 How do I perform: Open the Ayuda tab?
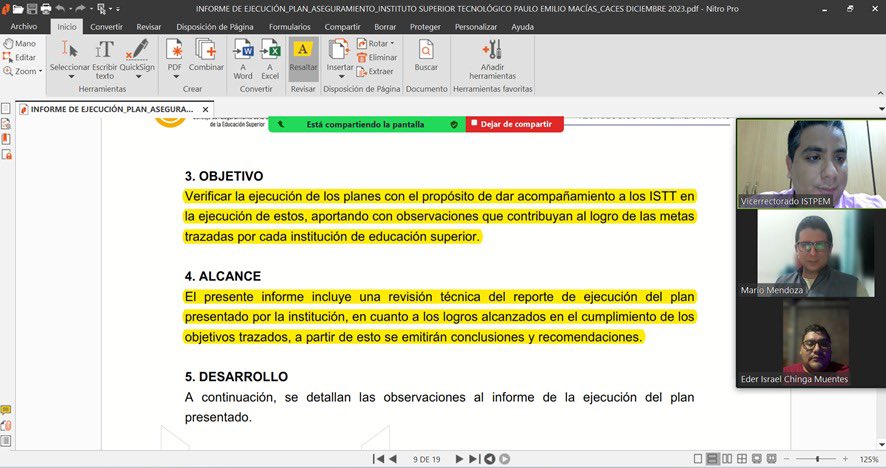(x=523, y=27)
